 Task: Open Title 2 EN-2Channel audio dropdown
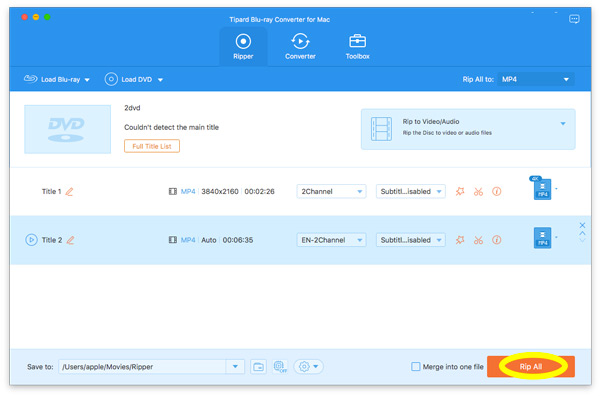[x=331, y=240]
